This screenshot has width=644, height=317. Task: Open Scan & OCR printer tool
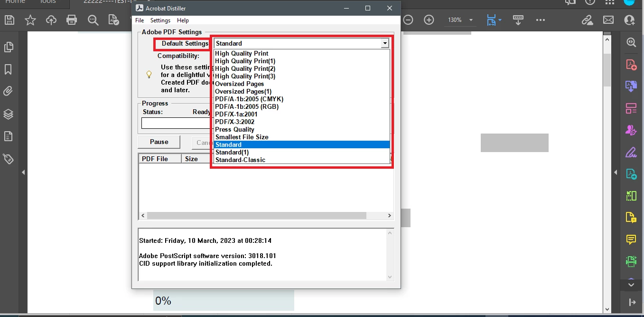631,261
